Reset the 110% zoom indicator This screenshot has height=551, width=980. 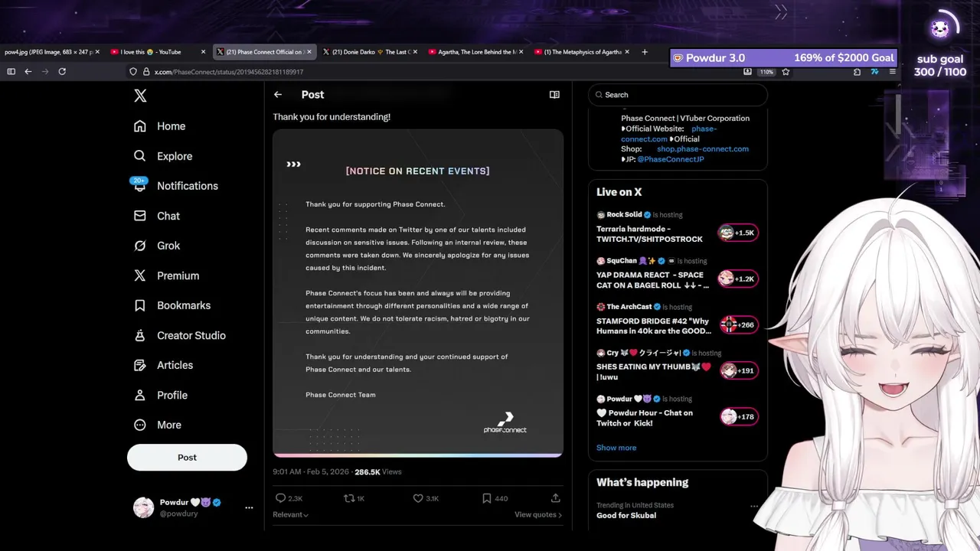(x=766, y=72)
